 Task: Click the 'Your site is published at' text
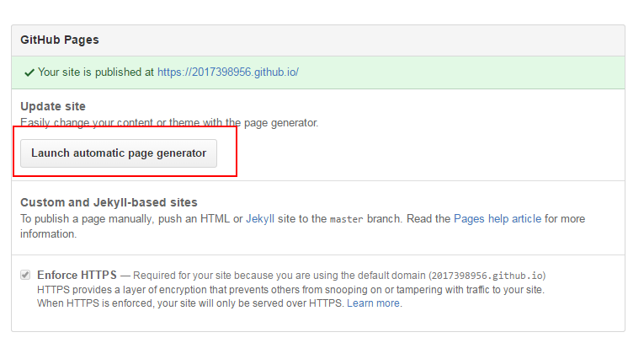point(96,72)
